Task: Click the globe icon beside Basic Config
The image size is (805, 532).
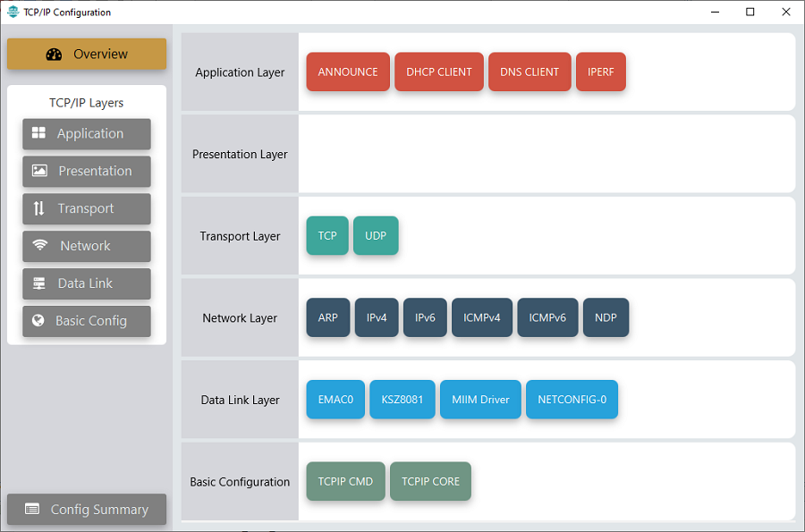Action: (38, 321)
